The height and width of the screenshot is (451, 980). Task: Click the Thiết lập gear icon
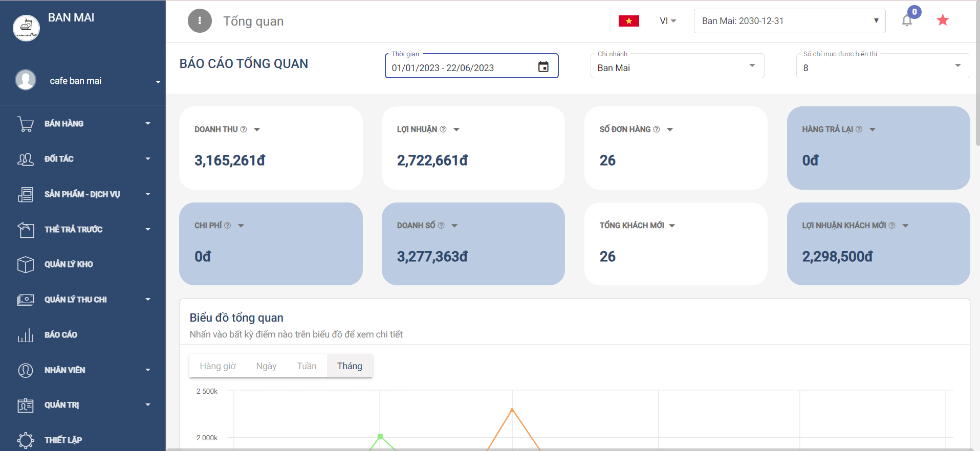[x=26, y=440]
